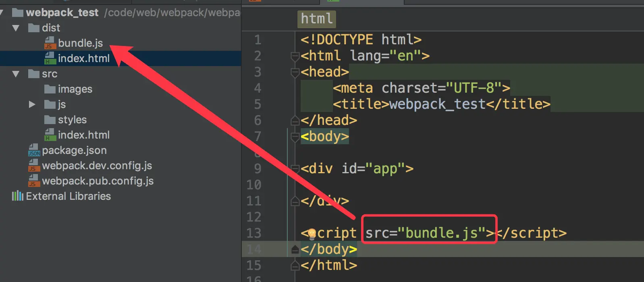Click the dist/index.html file icon
The height and width of the screenshot is (282, 644).
pyautogui.click(x=50, y=58)
